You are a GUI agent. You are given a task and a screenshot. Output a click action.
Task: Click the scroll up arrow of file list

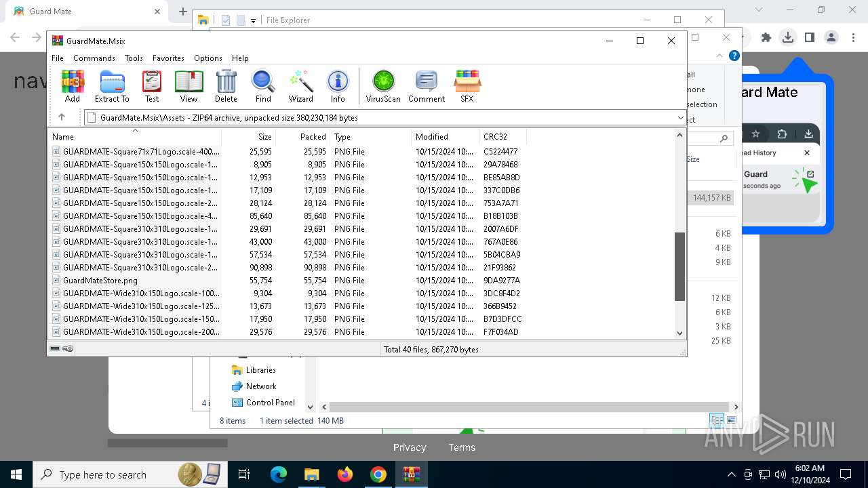tap(679, 135)
